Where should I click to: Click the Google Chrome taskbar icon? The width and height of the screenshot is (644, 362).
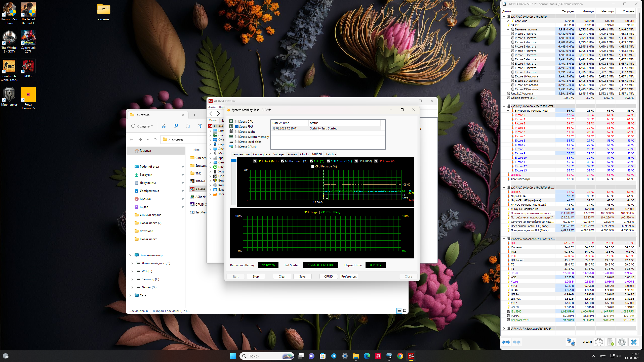(400, 356)
